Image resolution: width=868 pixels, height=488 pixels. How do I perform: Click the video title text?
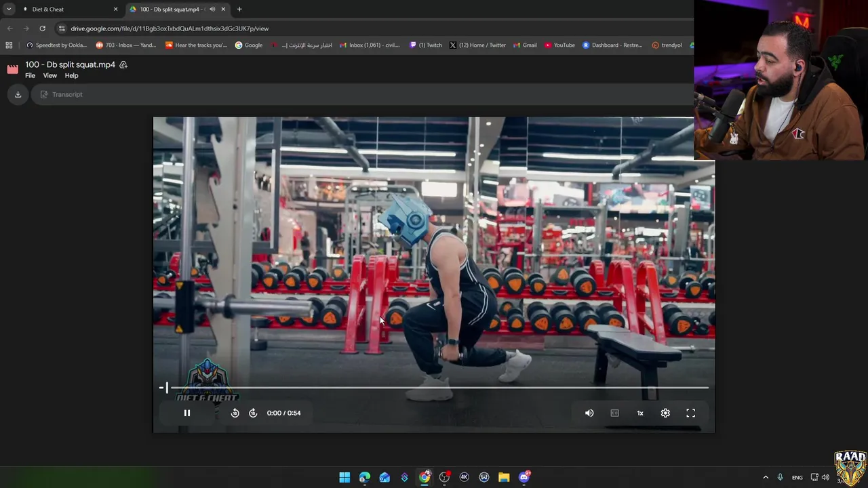tap(71, 64)
